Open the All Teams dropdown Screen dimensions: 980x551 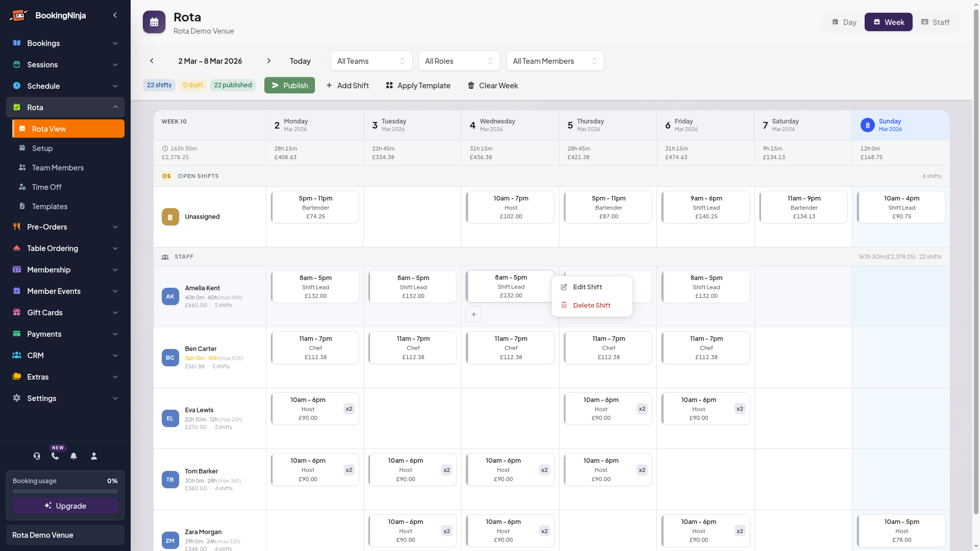click(372, 61)
